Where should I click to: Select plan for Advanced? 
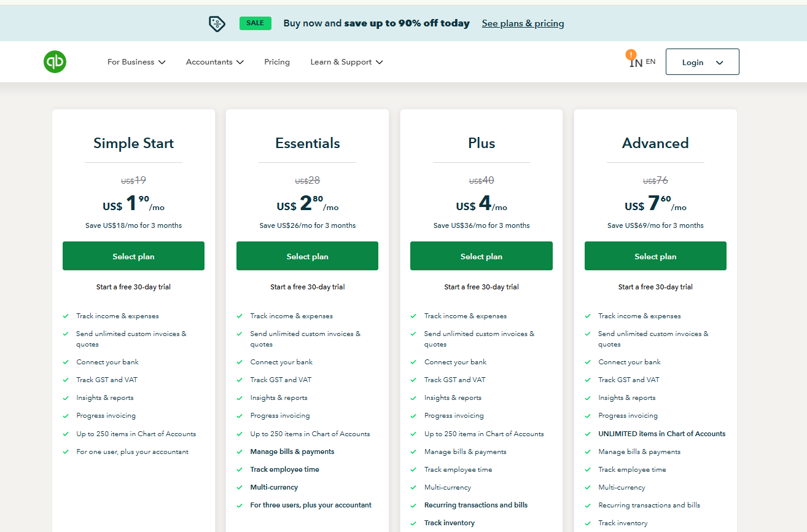[655, 256]
